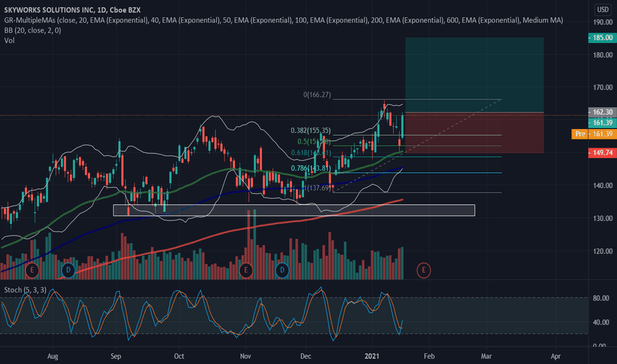The width and height of the screenshot is (617, 364).
Task: Click the 185.00 target price label
Action: coord(602,38)
